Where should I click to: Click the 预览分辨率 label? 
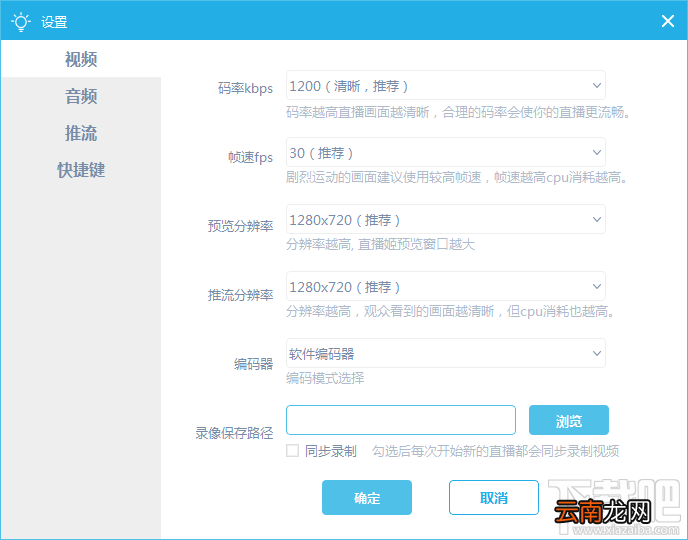point(240,226)
